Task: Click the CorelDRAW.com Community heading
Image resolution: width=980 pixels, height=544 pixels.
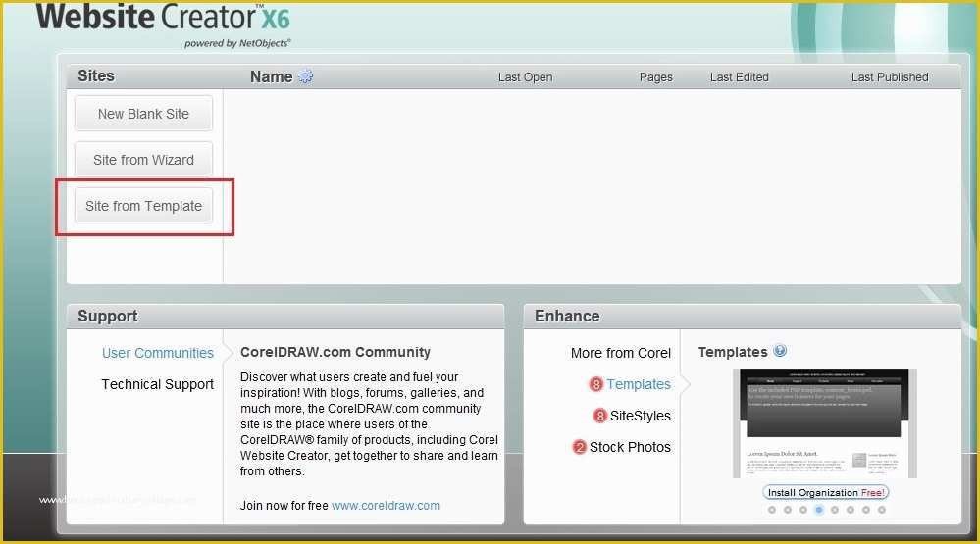Action: click(x=335, y=352)
